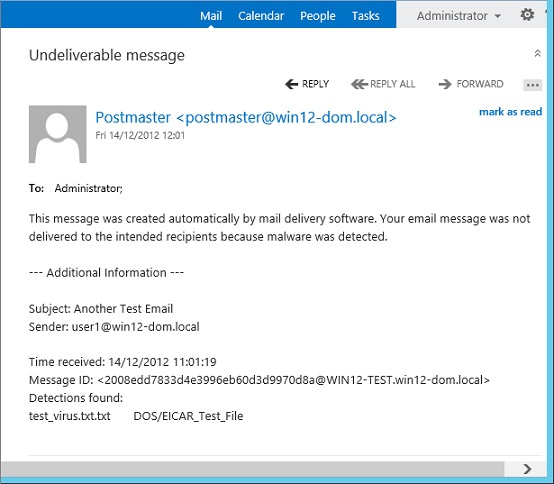Click the REPLY button label
Screen dimensions: 554x484
pyautogui.click(x=315, y=84)
